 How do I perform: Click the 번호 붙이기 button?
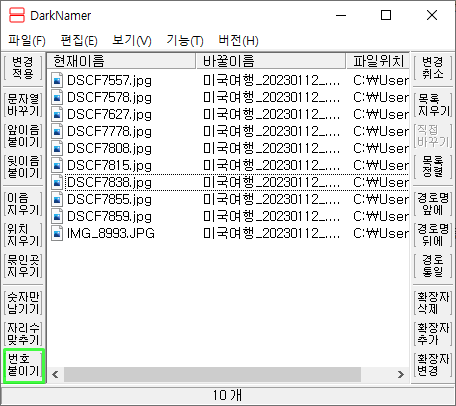click(x=24, y=365)
